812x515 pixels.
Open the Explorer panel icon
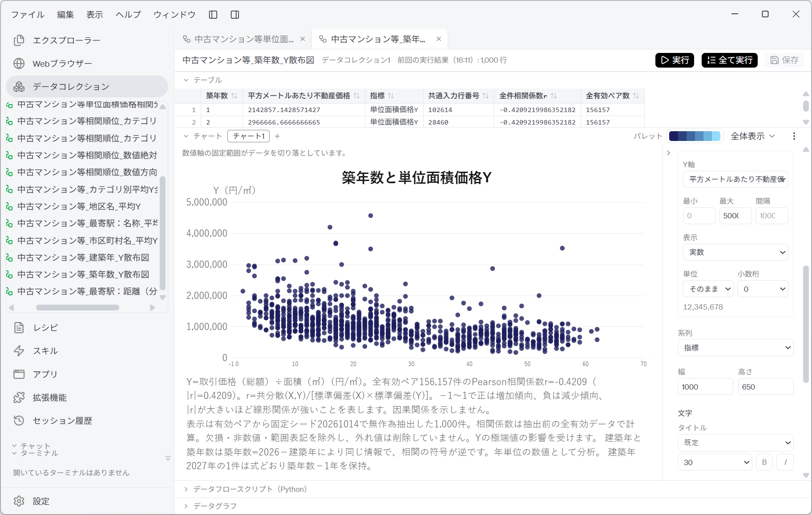(x=19, y=40)
